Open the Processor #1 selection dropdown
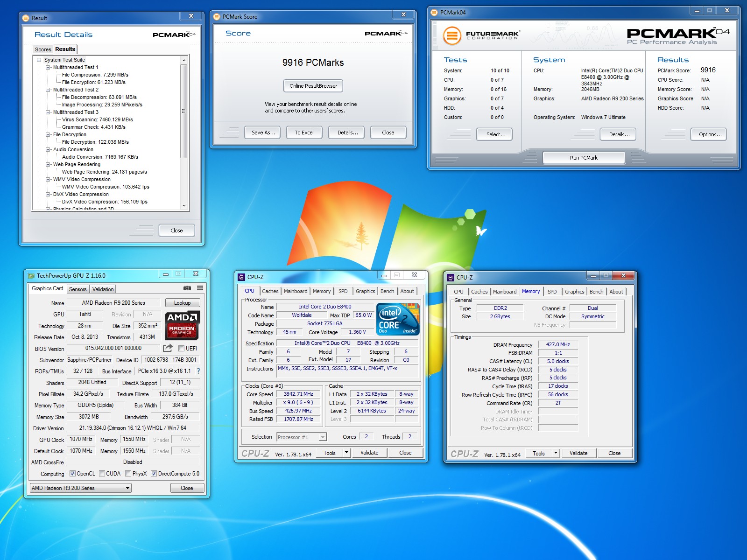 click(301, 437)
